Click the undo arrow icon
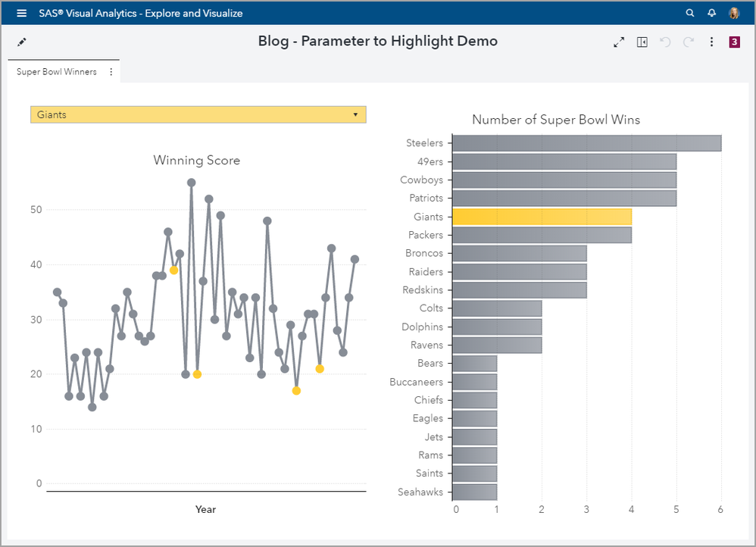Image resolution: width=756 pixels, height=547 pixels. point(665,42)
